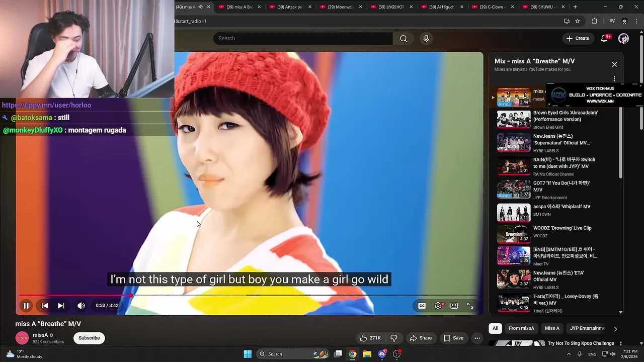The height and width of the screenshot is (362, 644).
Task: Close the LNGSHOT browser tab
Action: tap(411, 7)
